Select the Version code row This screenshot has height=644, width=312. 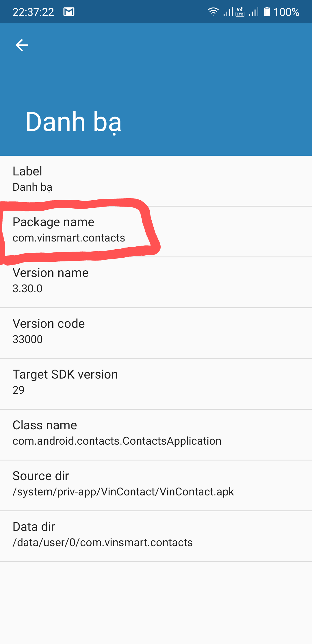coord(156,332)
